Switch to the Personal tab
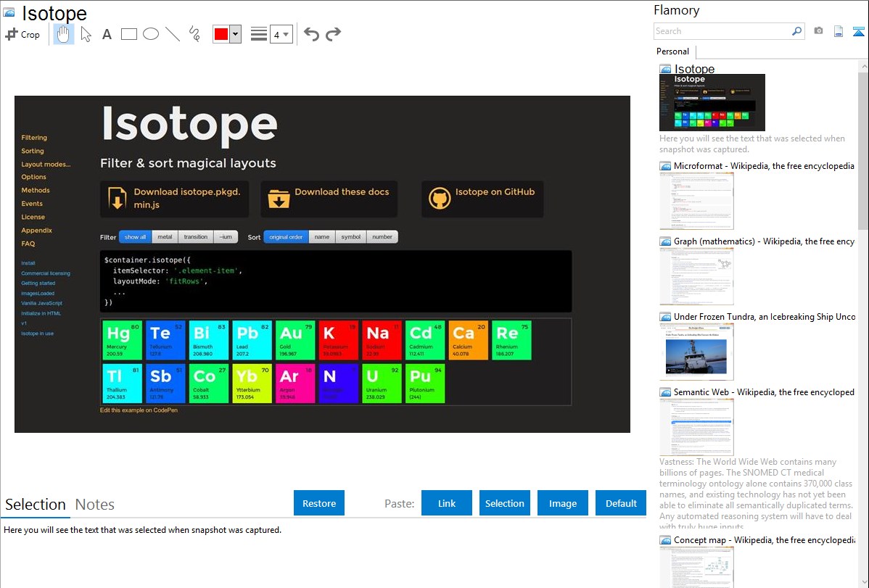This screenshot has height=588, width=869. [x=673, y=51]
